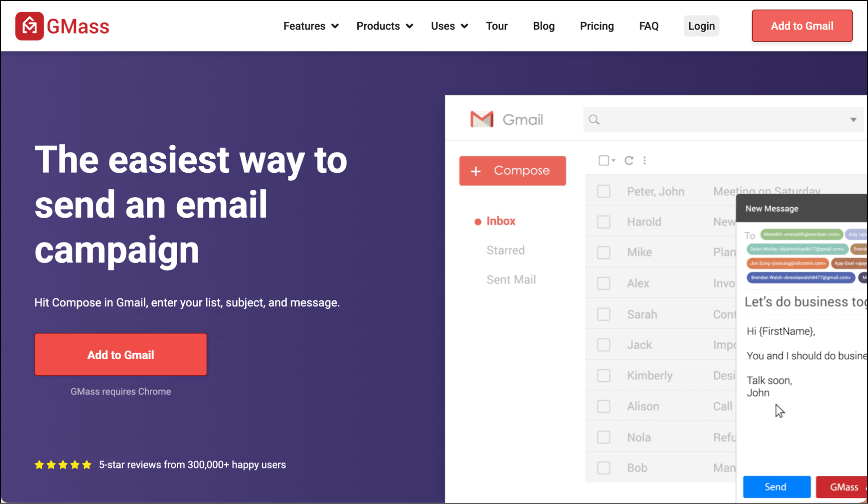Go to the Blog page

[x=544, y=26]
